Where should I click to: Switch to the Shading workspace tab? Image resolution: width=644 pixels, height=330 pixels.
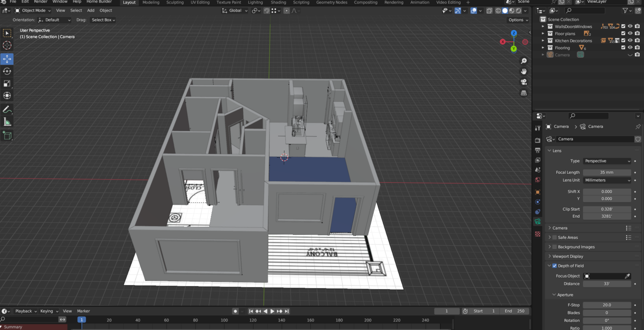point(278,3)
